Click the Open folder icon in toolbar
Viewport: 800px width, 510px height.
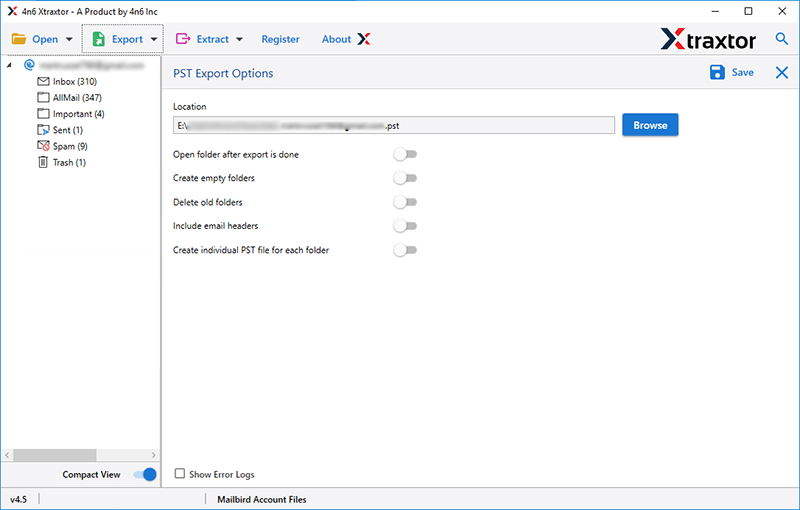tap(19, 39)
